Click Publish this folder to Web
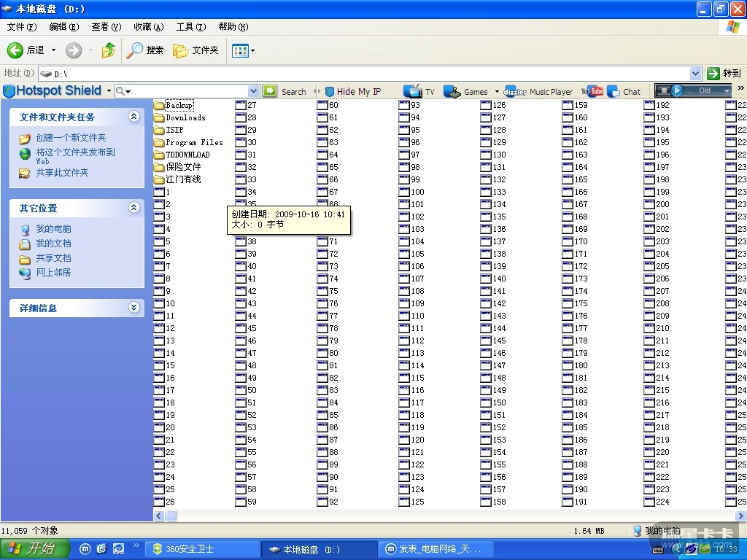Viewport: 747px width, 560px height. [x=75, y=156]
